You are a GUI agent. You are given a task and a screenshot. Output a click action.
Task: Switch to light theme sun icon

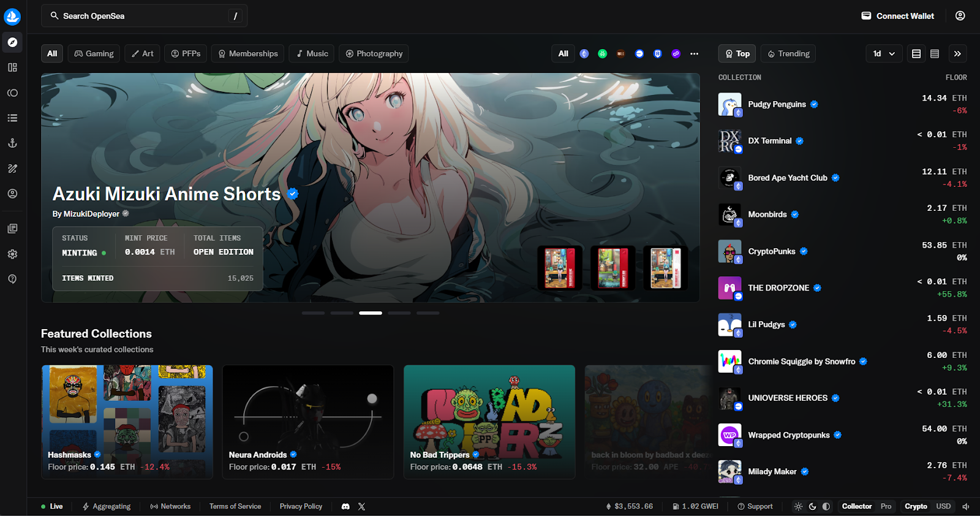coord(798,506)
